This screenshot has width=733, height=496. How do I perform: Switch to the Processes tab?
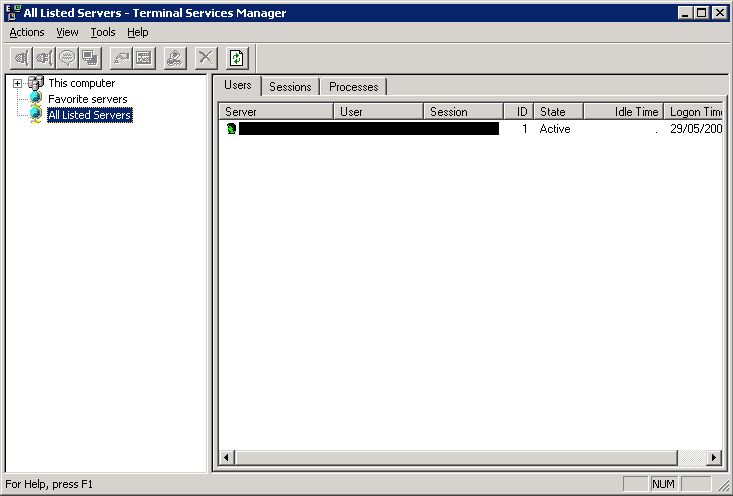354,87
